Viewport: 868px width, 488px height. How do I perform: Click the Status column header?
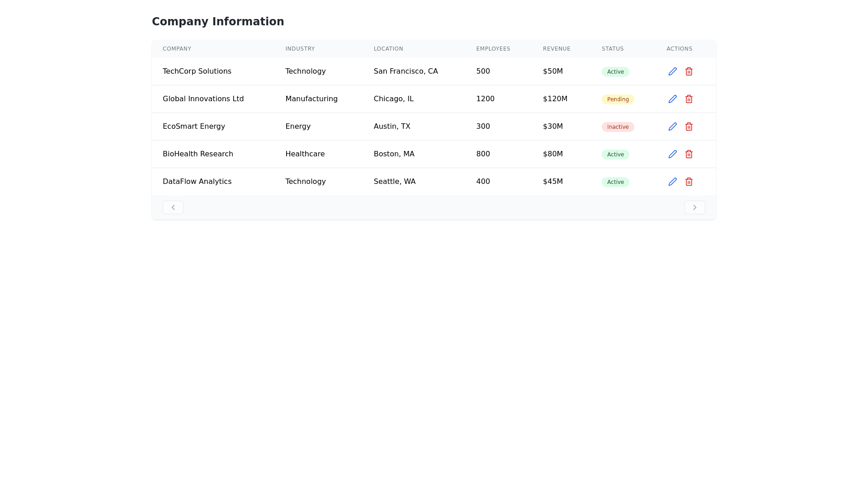[613, 49]
